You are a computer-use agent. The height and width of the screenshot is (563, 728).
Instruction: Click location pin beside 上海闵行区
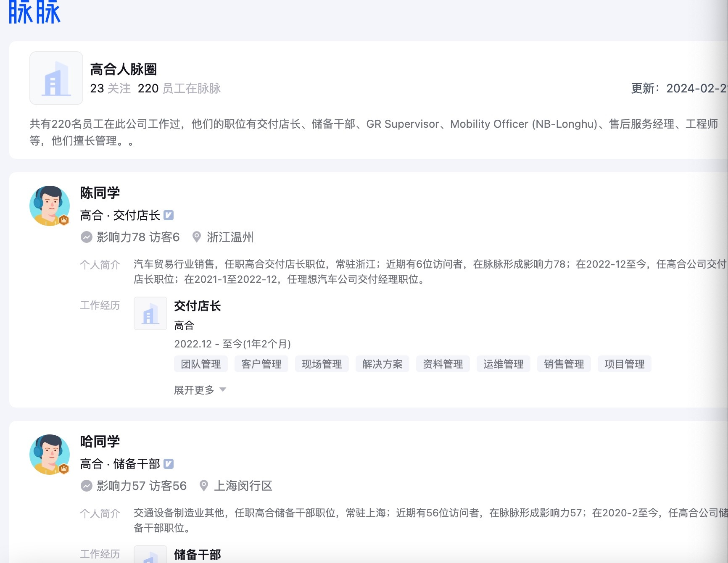click(204, 486)
